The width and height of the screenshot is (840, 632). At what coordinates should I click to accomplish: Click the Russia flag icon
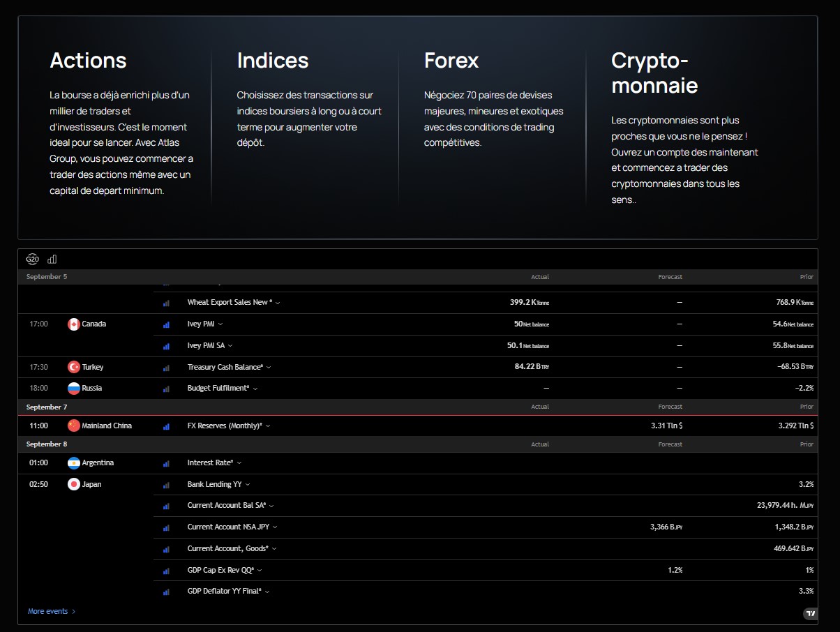[x=73, y=389]
